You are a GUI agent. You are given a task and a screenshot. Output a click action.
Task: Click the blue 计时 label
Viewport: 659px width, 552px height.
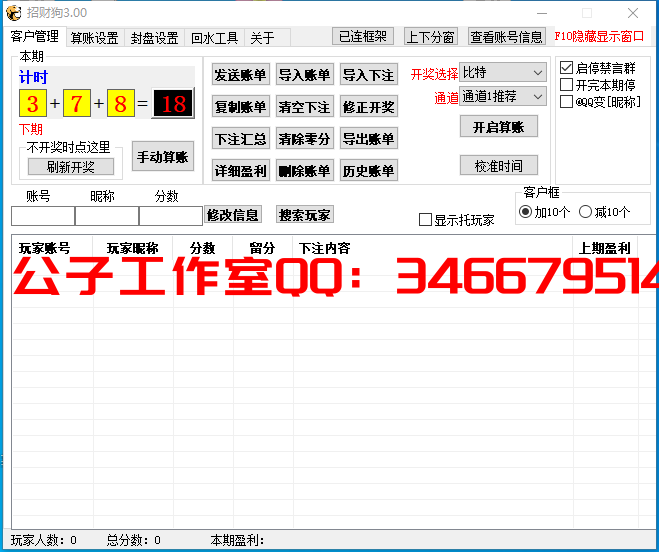pos(34,77)
